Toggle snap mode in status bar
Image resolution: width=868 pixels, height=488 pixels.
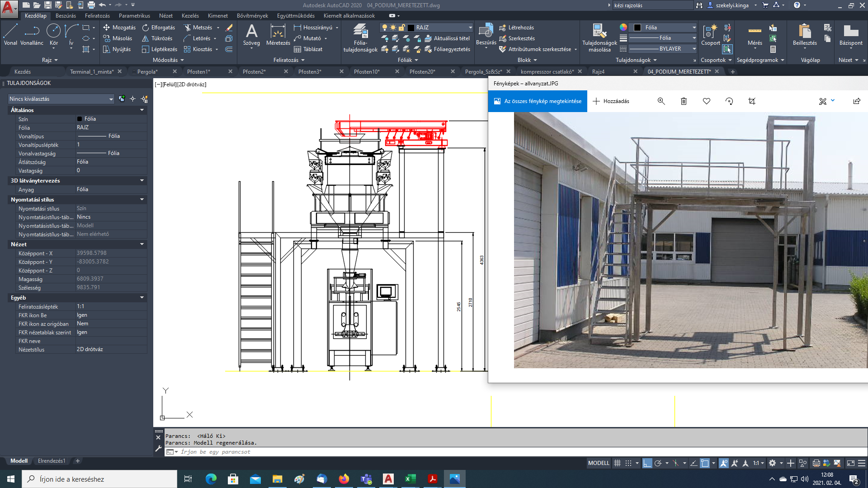(628, 463)
